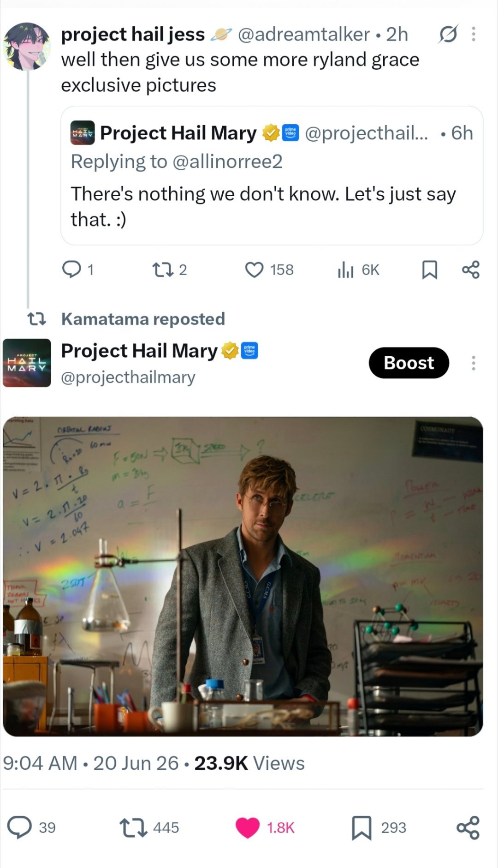
Task: View analytics icon showing 6K views
Action: click(345, 270)
